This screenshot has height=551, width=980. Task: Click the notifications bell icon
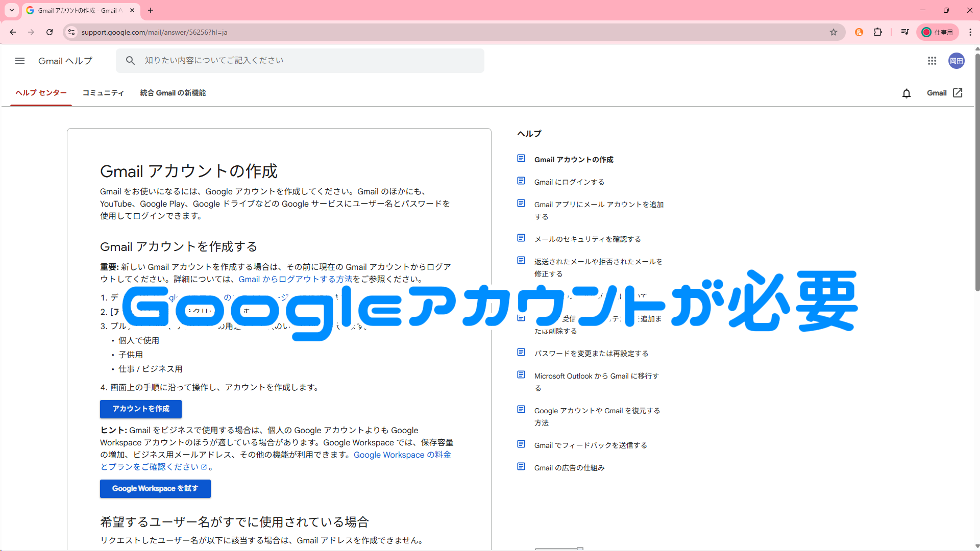pyautogui.click(x=906, y=93)
